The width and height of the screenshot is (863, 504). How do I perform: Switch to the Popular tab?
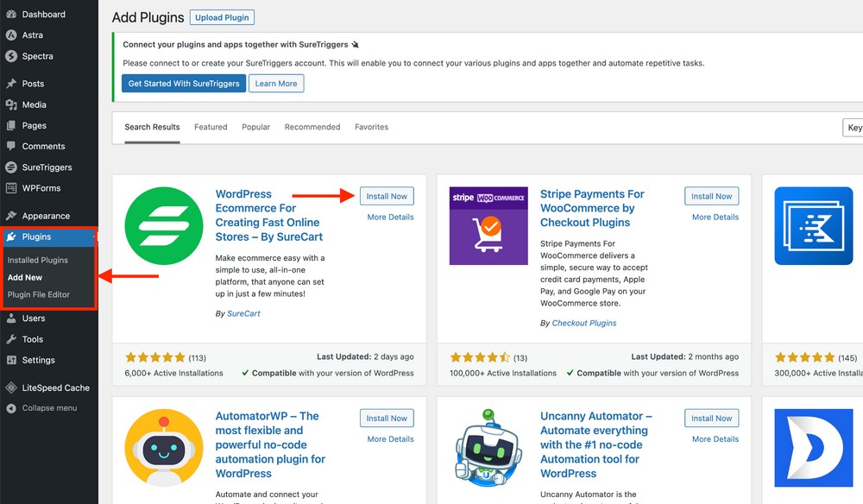pos(255,126)
